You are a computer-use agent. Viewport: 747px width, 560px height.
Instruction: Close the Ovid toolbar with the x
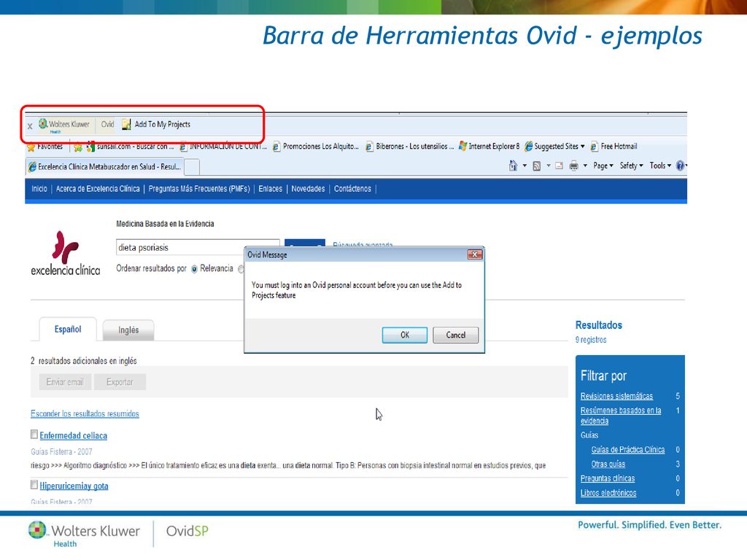point(29,126)
